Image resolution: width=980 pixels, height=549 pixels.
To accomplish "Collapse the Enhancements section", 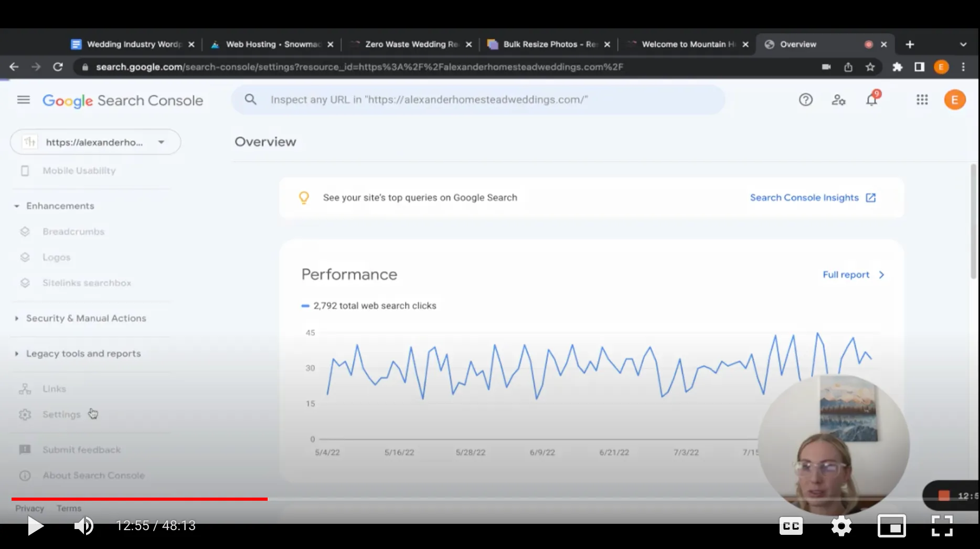I will coord(17,206).
